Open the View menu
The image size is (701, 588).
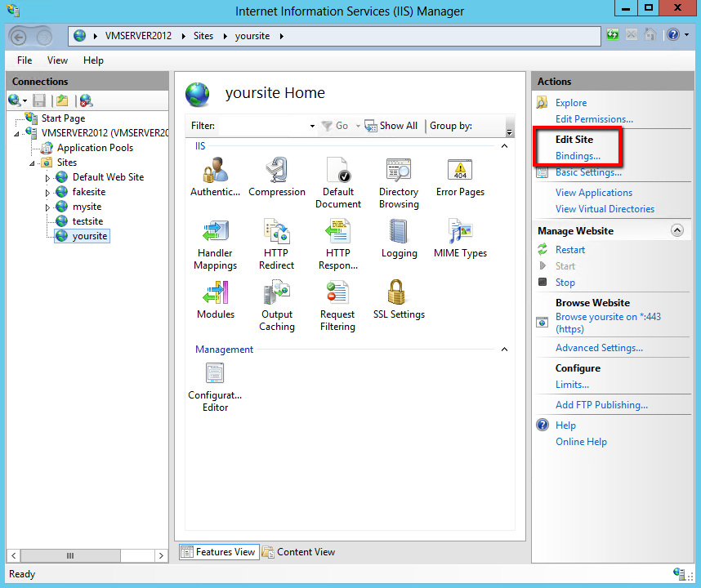click(56, 60)
